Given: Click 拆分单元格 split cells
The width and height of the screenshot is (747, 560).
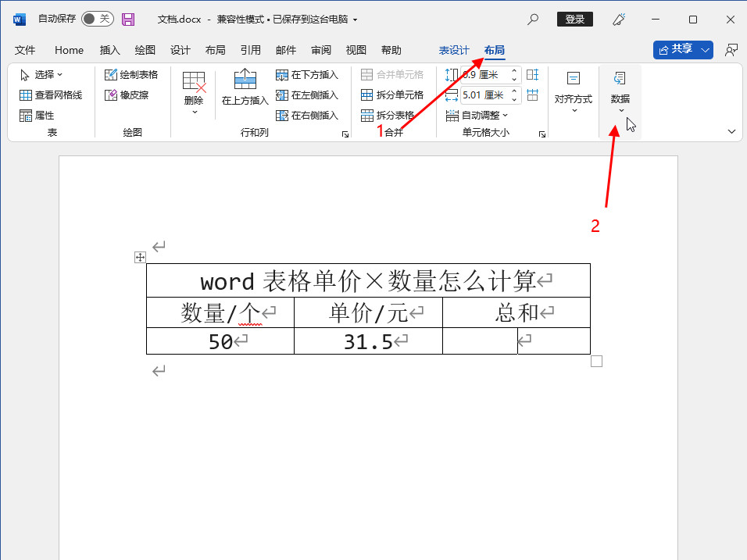Looking at the screenshot, I should click(x=392, y=95).
